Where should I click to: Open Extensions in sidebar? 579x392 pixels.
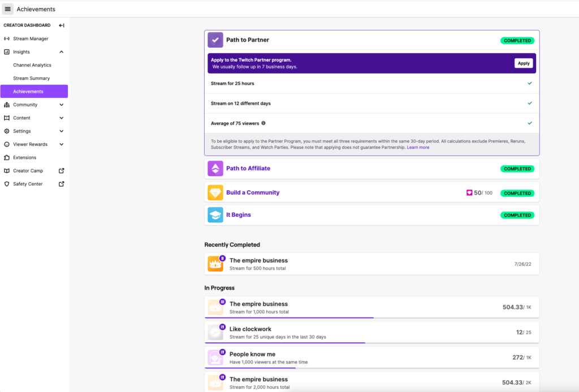click(x=34, y=157)
